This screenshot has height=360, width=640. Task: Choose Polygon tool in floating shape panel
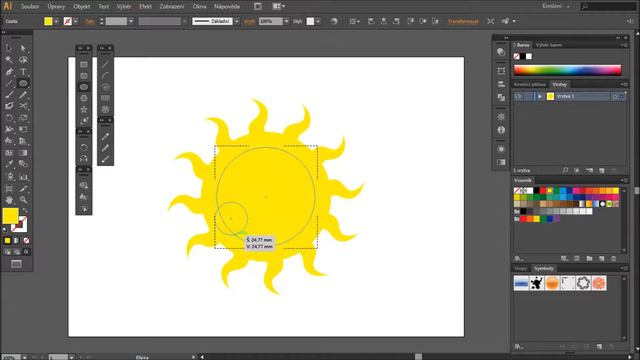coord(84,98)
